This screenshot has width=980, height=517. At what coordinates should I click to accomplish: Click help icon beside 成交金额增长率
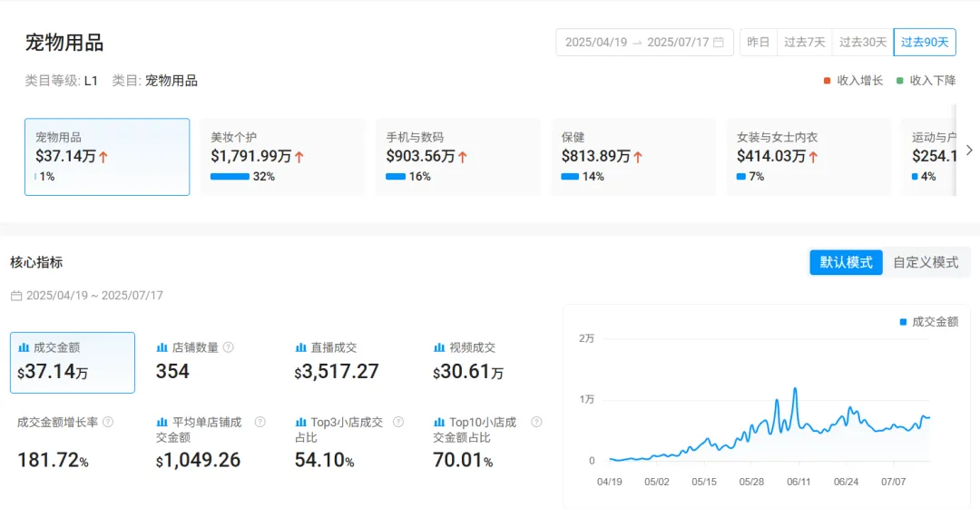[x=108, y=422]
